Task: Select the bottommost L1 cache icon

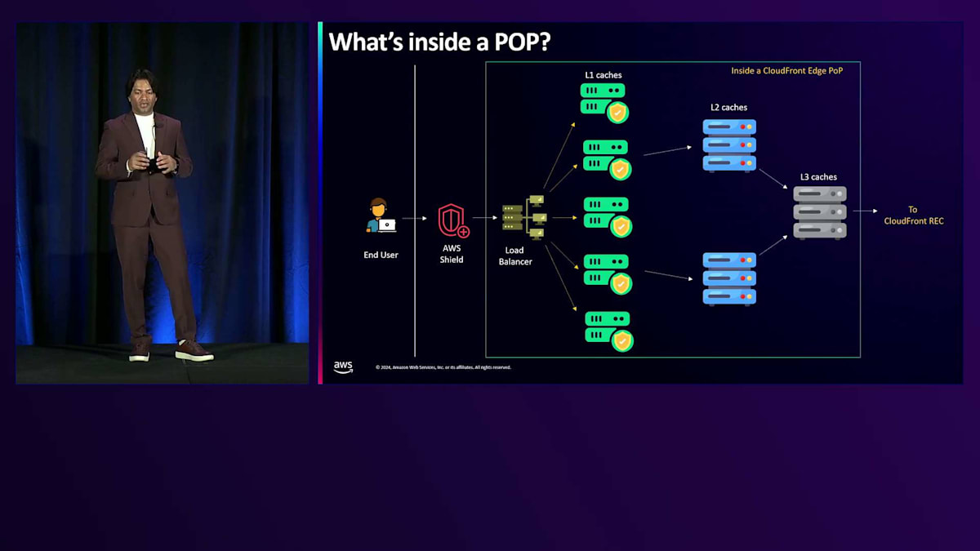Action: click(609, 331)
